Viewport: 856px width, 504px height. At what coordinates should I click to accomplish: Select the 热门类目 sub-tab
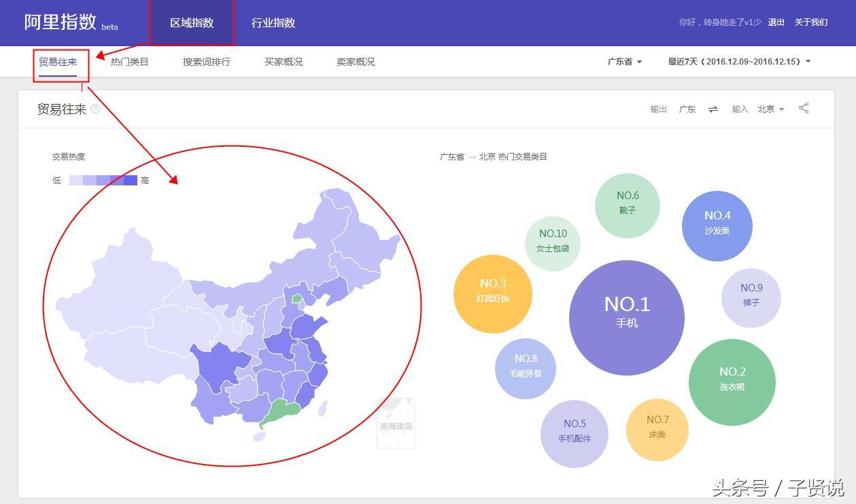click(129, 62)
